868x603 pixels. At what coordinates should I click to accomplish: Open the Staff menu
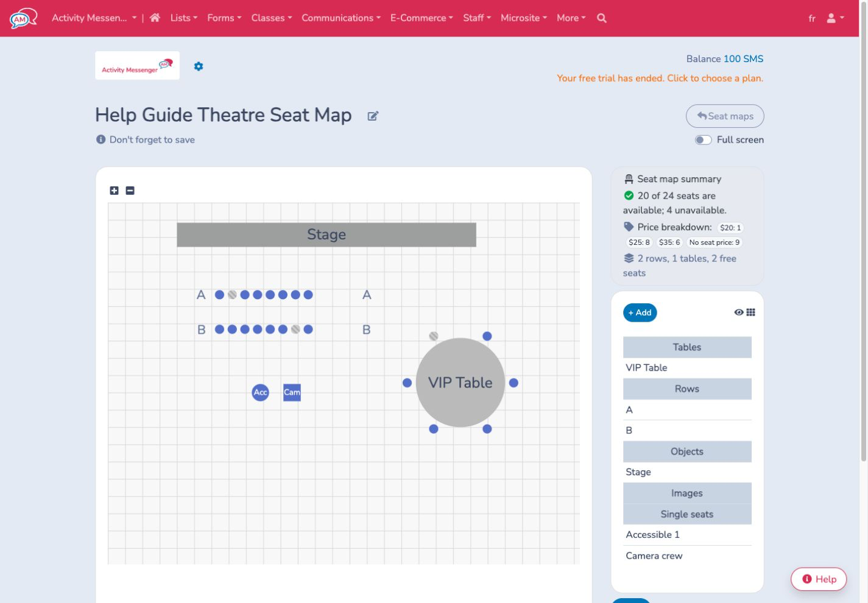477,18
